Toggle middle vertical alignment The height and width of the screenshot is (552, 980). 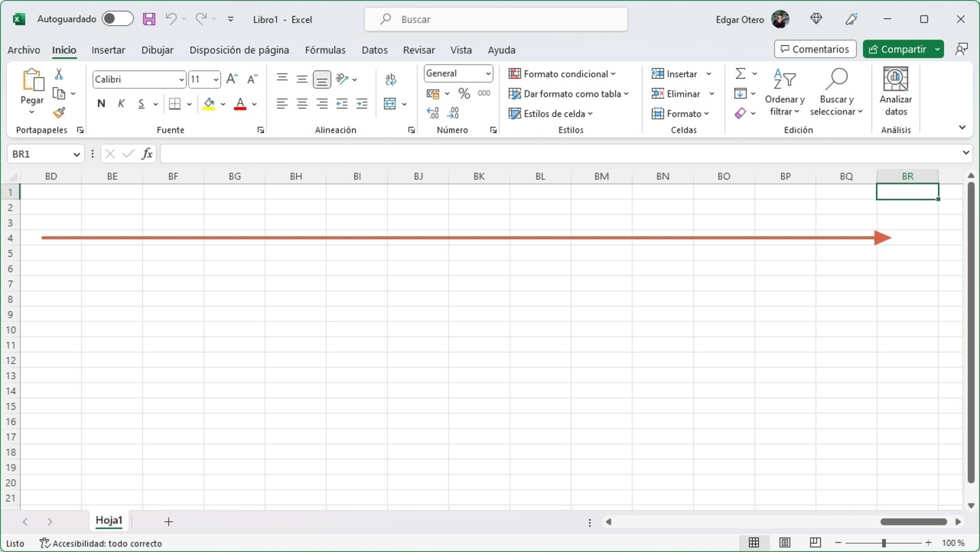pyautogui.click(x=302, y=79)
